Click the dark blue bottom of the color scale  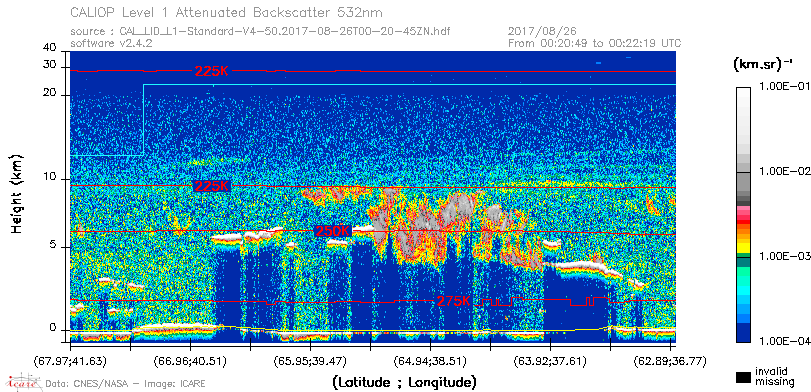pos(743,335)
